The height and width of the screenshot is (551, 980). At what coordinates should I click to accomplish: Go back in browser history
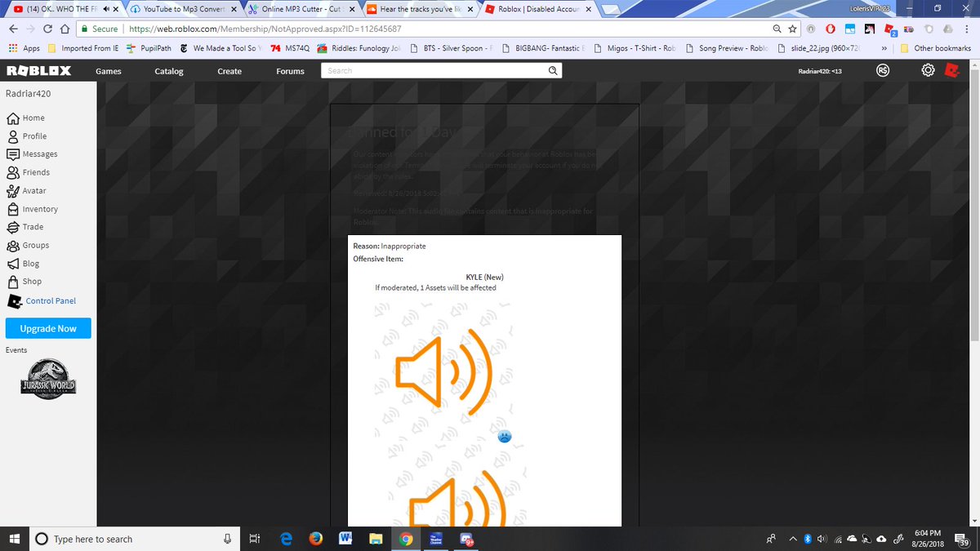click(x=12, y=29)
